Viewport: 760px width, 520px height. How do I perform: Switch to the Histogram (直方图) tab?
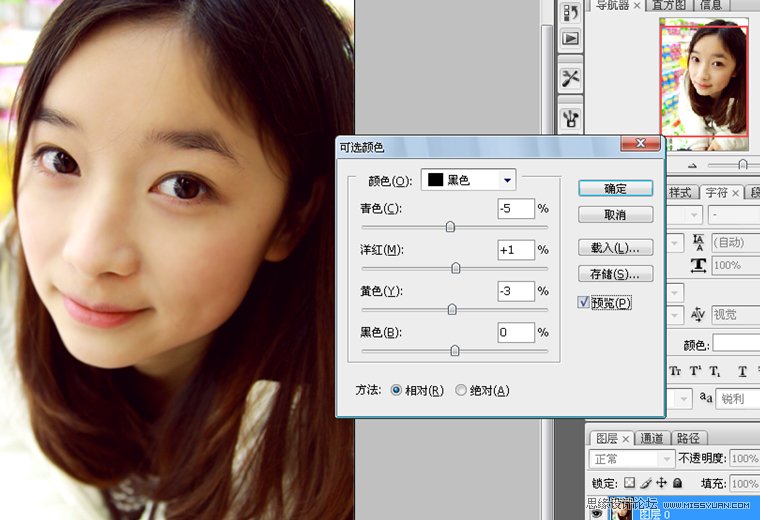point(668,5)
